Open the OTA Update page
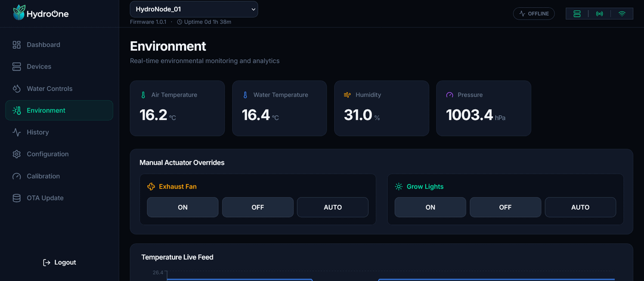The width and height of the screenshot is (644, 281). pos(59,198)
